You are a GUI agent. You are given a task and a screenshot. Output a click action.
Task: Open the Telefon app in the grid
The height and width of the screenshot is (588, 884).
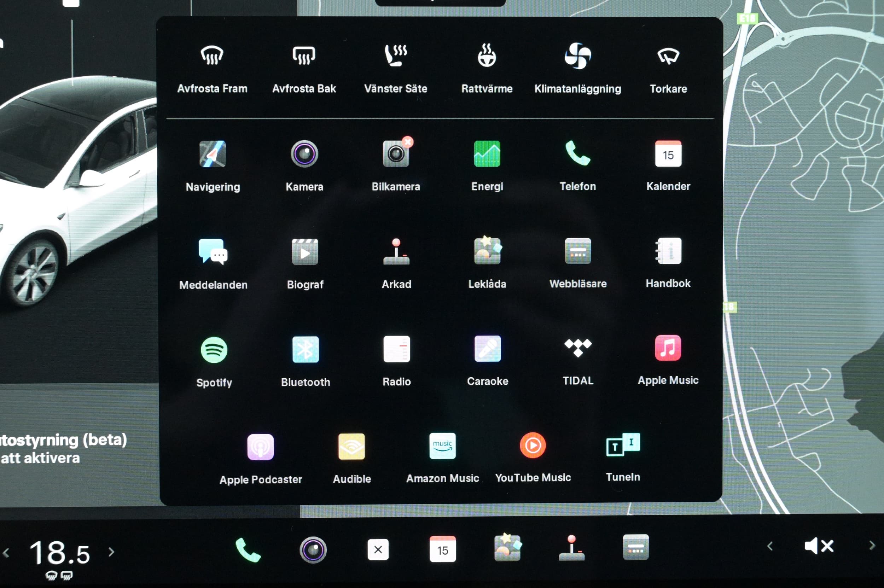click(577, 166)
